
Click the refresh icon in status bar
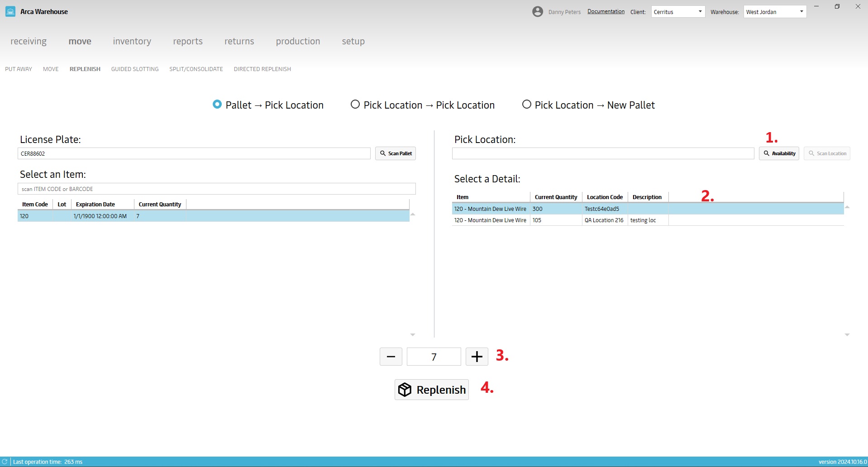point(5,462)
